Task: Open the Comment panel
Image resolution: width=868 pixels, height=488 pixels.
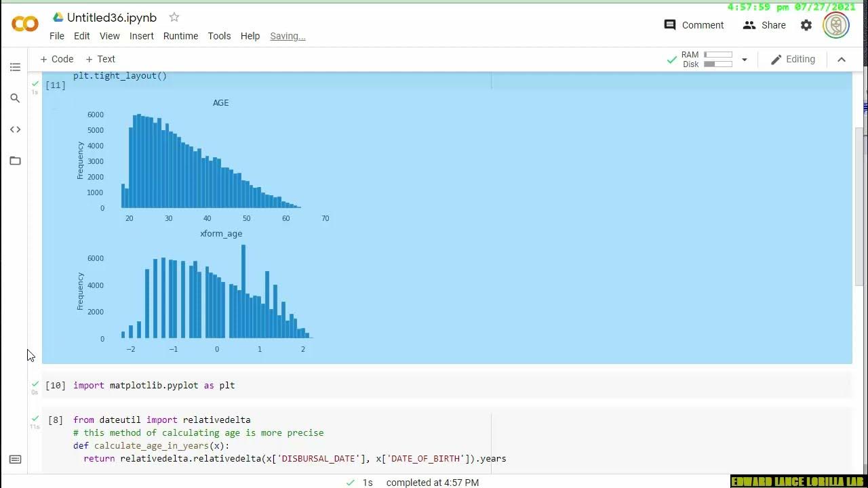Action: [694, 25]
